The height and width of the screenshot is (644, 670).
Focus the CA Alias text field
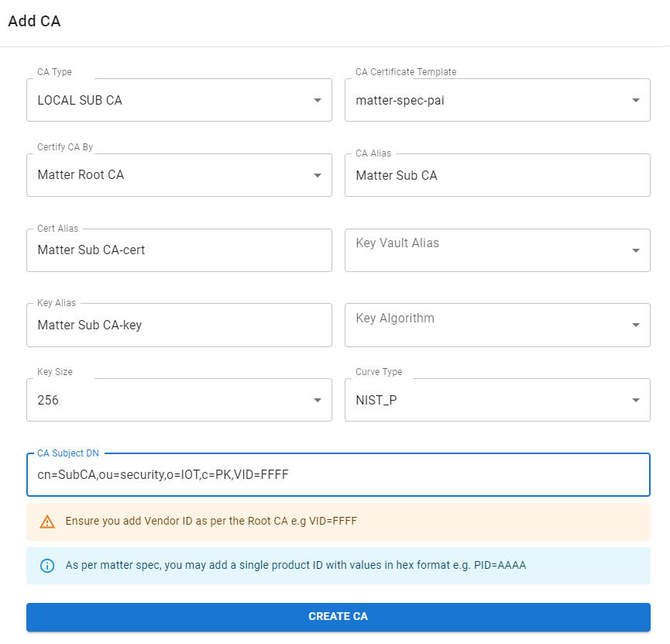(496, 176)
